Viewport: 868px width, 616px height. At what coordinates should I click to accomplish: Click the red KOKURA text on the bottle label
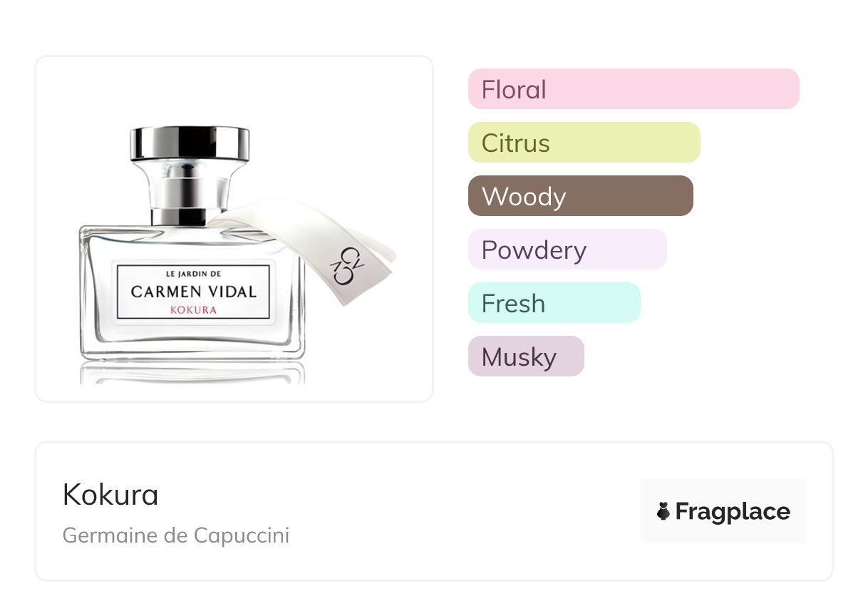pyautogui.click(x=193, y=309)
